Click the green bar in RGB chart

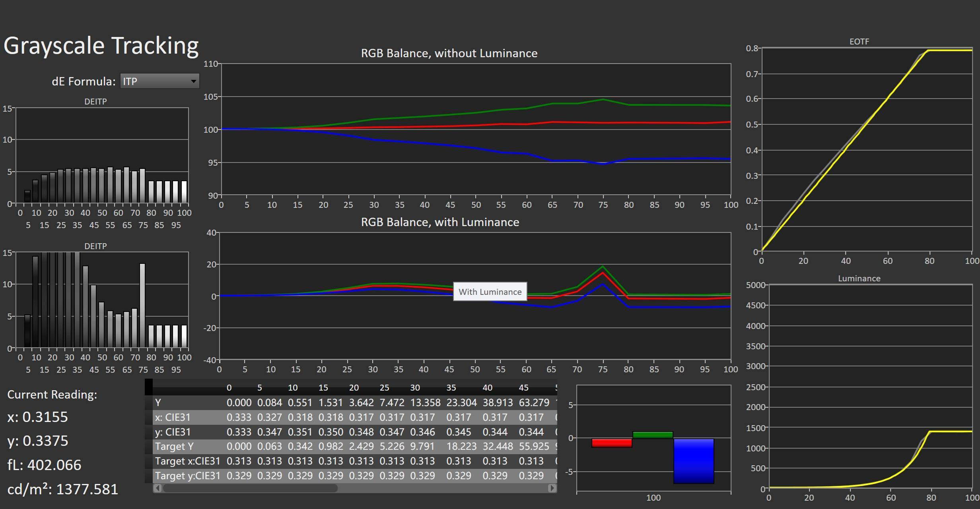653,435
